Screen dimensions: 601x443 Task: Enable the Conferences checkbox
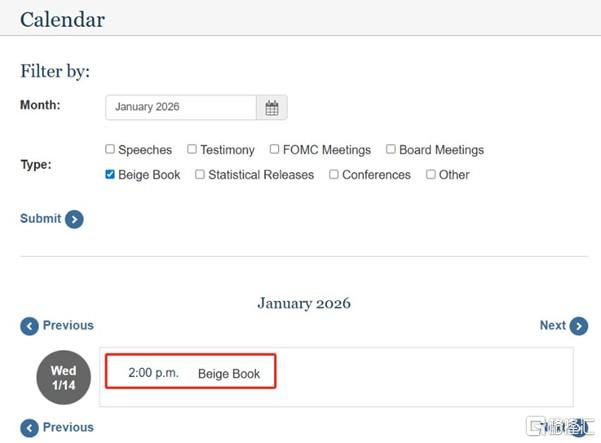point(334,174)
